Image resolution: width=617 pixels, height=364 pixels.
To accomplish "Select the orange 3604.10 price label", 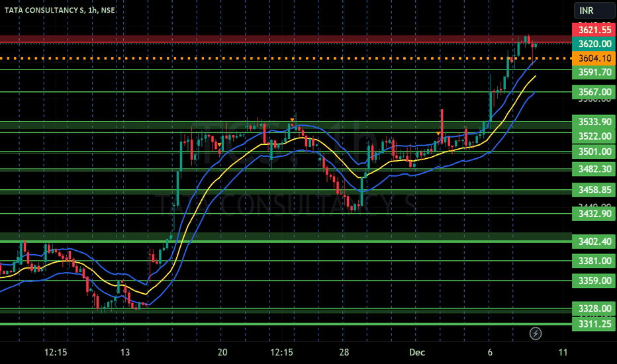I will 594,58.
